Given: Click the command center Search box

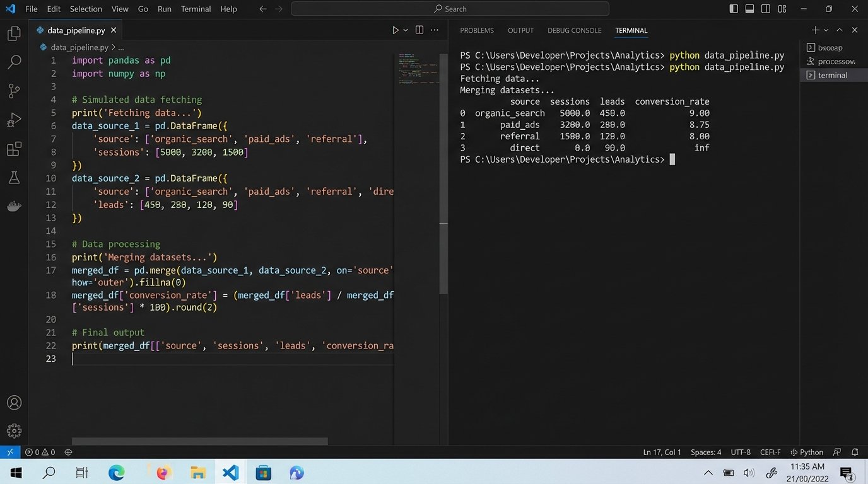Looking at the screenshot, I should pos(450,9).
